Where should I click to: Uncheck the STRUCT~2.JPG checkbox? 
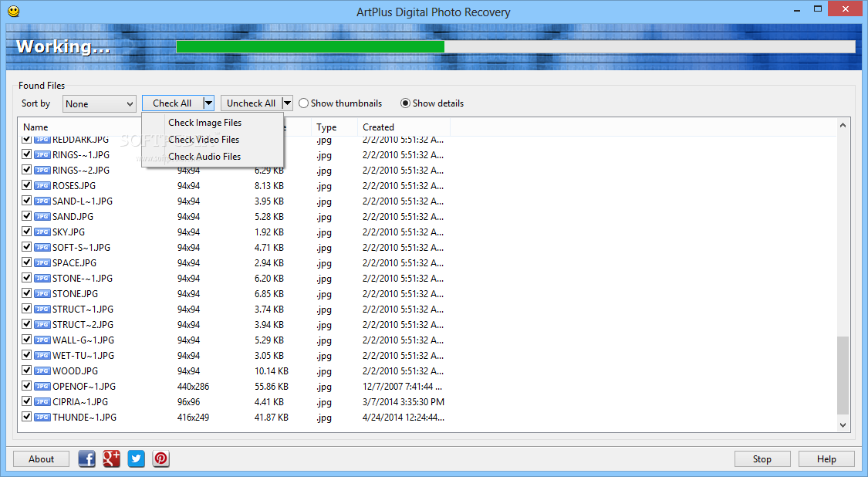(26, 324)
